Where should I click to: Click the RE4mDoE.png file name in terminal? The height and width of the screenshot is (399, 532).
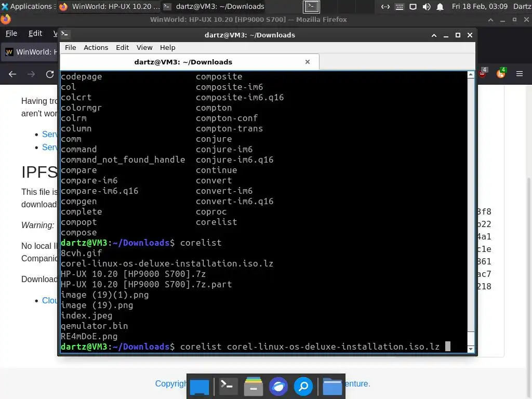click(89, 337)
